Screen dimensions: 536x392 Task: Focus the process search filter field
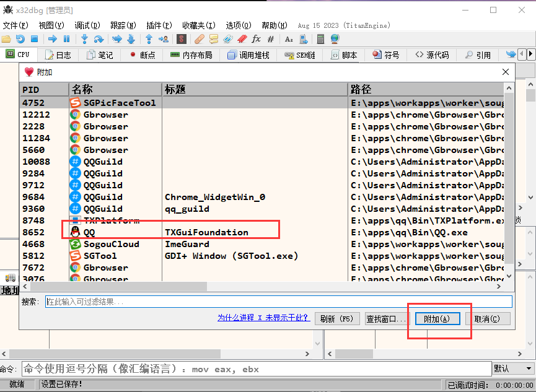[279, 302]
